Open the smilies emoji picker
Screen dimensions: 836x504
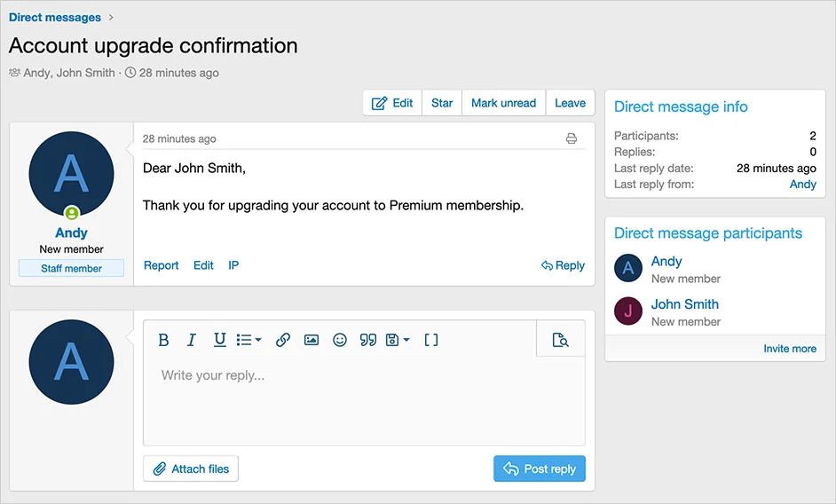coord(340,340)
